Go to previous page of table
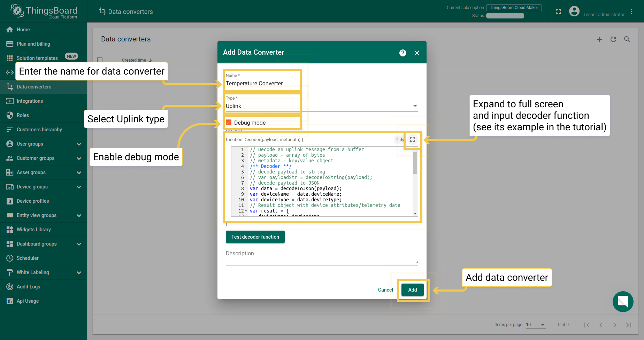The image size is (644, 340). pos(601,325)
